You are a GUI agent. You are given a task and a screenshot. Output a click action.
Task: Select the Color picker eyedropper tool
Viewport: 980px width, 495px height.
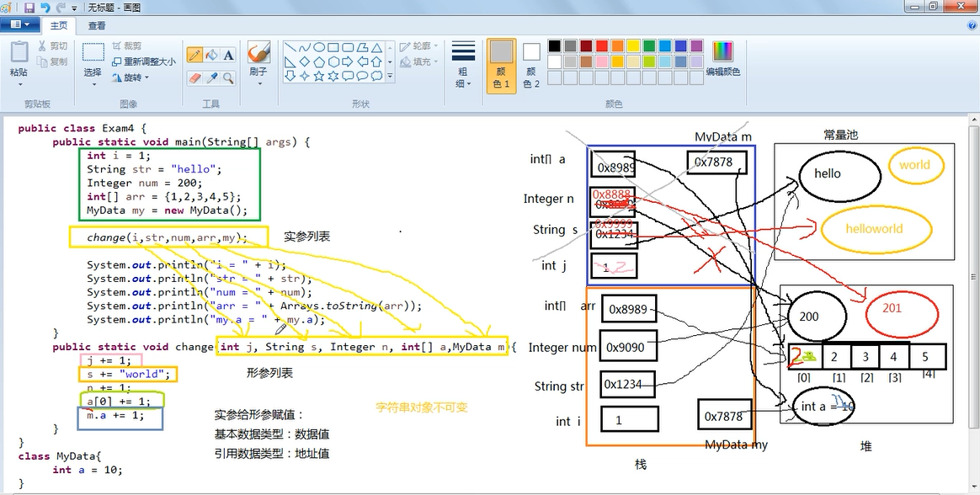point(213,76)
